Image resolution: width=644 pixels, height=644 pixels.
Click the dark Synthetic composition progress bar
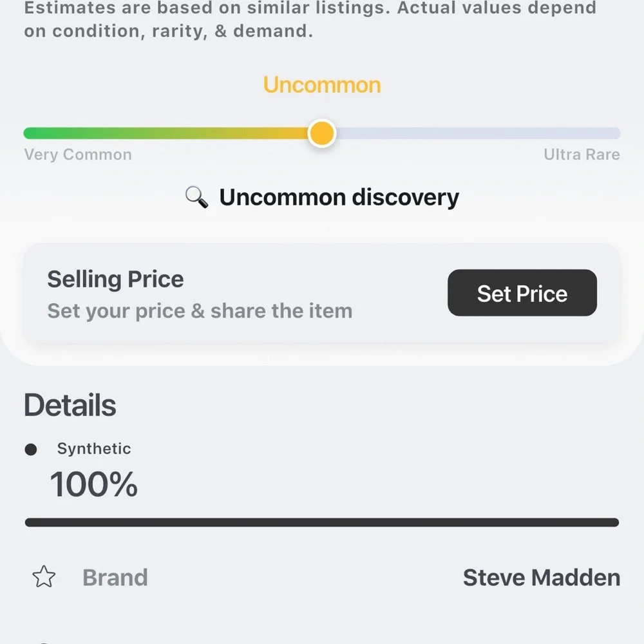322,522
